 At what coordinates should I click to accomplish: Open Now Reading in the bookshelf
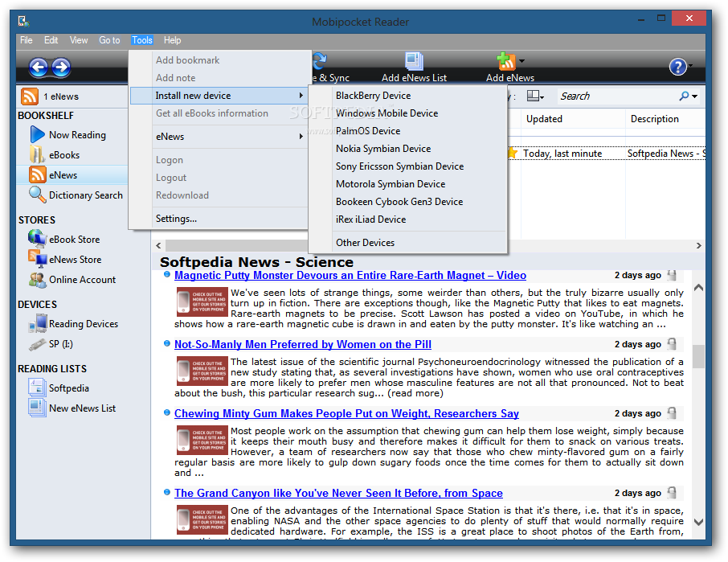(x=77, y=135)
